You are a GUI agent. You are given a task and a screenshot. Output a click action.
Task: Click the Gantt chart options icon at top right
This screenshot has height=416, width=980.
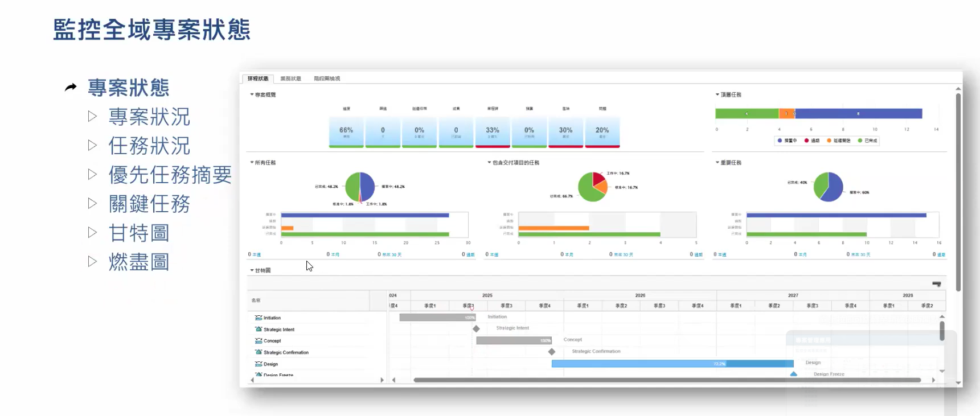(936, 283)
